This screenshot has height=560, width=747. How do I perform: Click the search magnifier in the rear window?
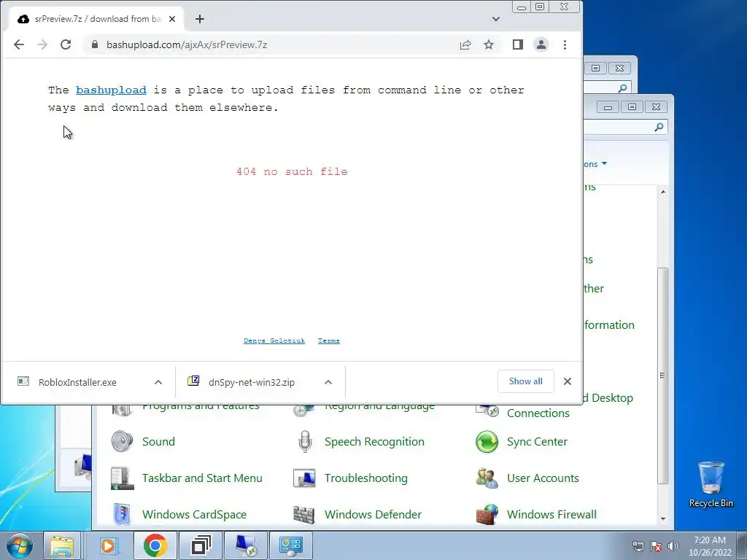point(622,88)
